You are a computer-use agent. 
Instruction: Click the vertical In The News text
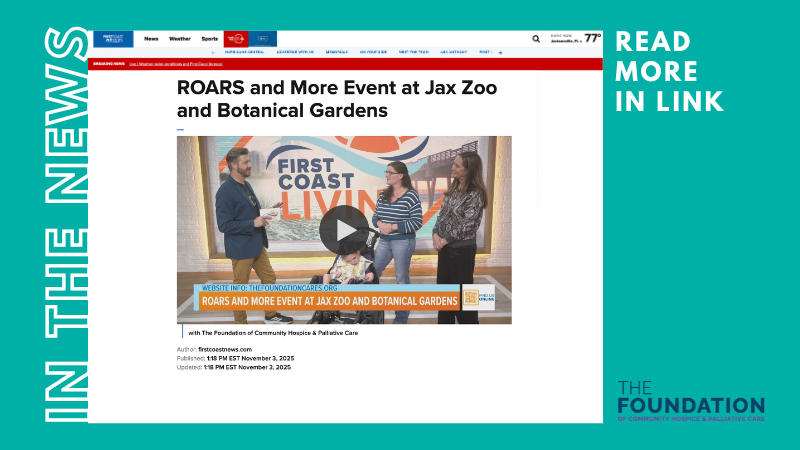pyautogui.click(x=66, y=224)
